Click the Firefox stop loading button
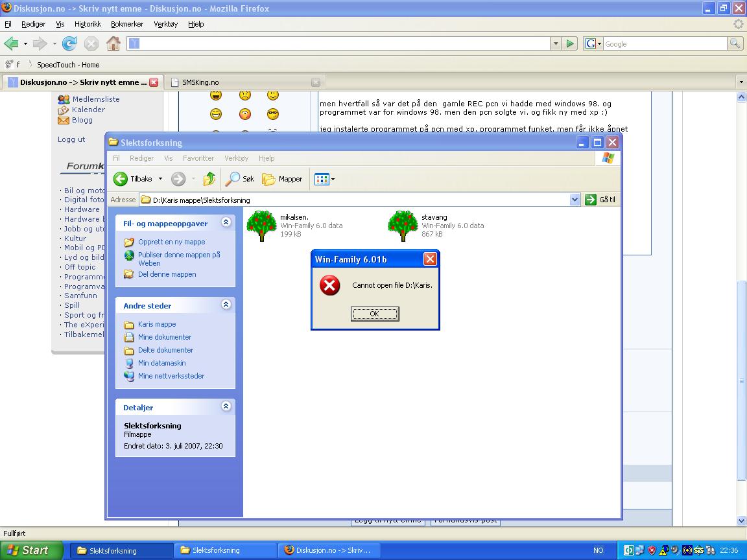The width and height of the screenshot is (747, 560). [91, 44]
